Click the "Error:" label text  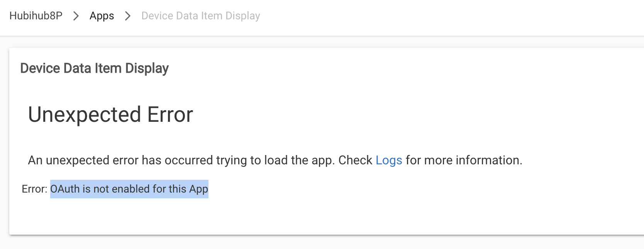[x=34, y=189]
